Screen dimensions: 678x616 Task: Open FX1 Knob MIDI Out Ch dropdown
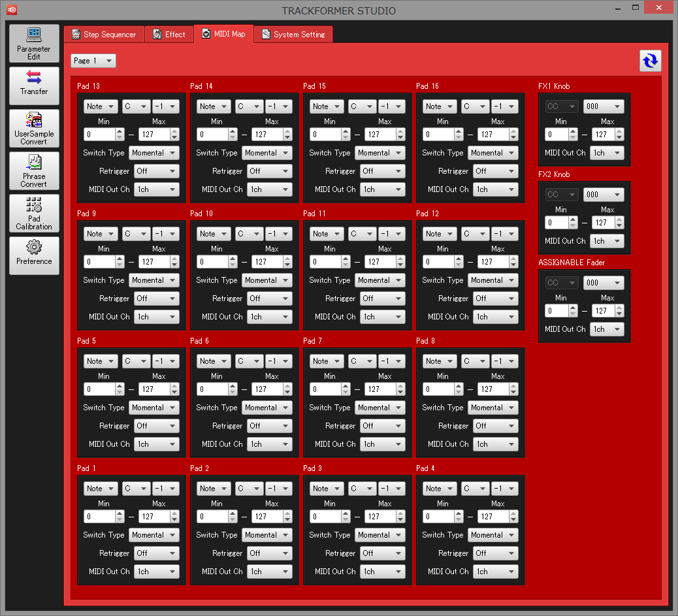pos(607,153)
